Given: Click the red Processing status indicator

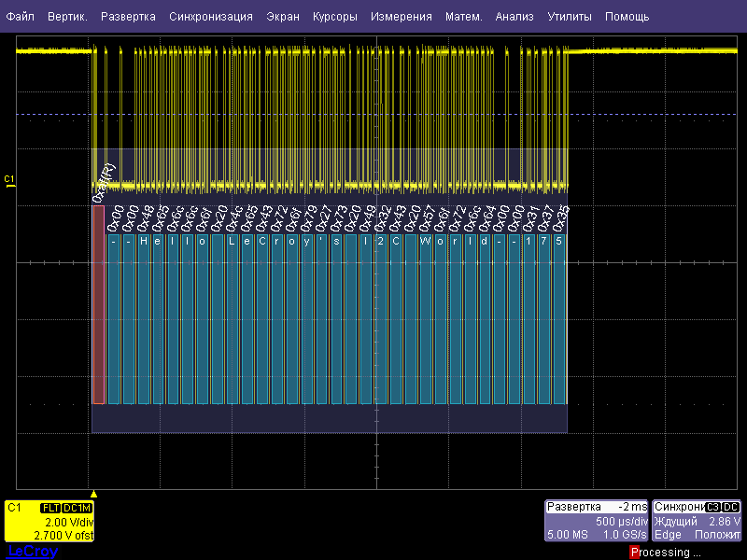Looking at the screenshot, I should tap(635, 553).
